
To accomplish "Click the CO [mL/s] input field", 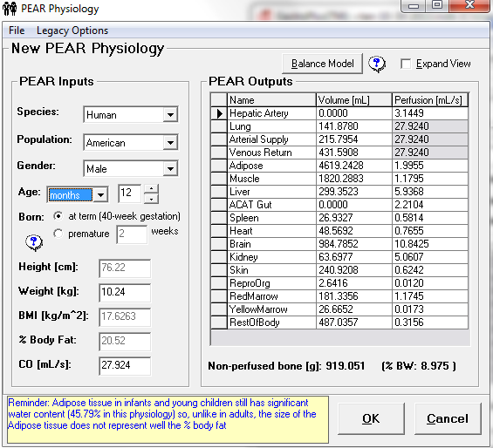I will [125, 365].
